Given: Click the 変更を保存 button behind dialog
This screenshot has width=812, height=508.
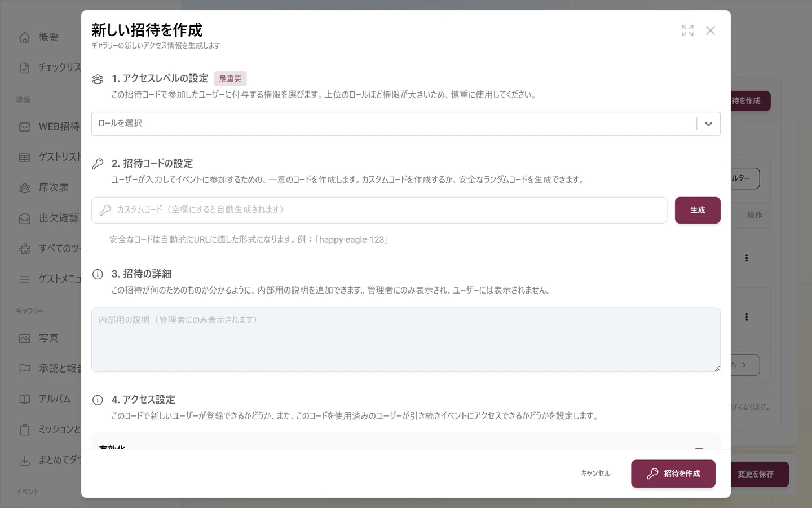Looking at the screenshot, I should click(x=760, y=474).
